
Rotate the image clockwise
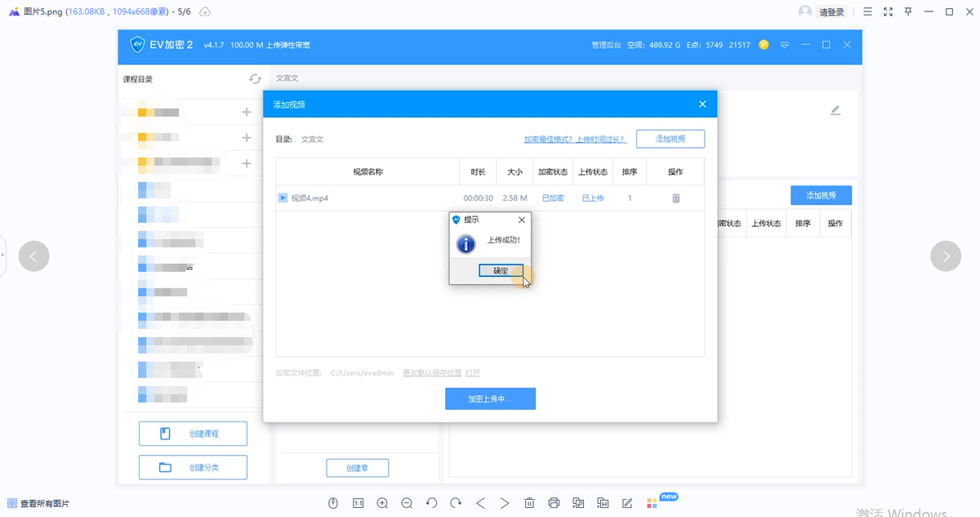tap(456, 503)
